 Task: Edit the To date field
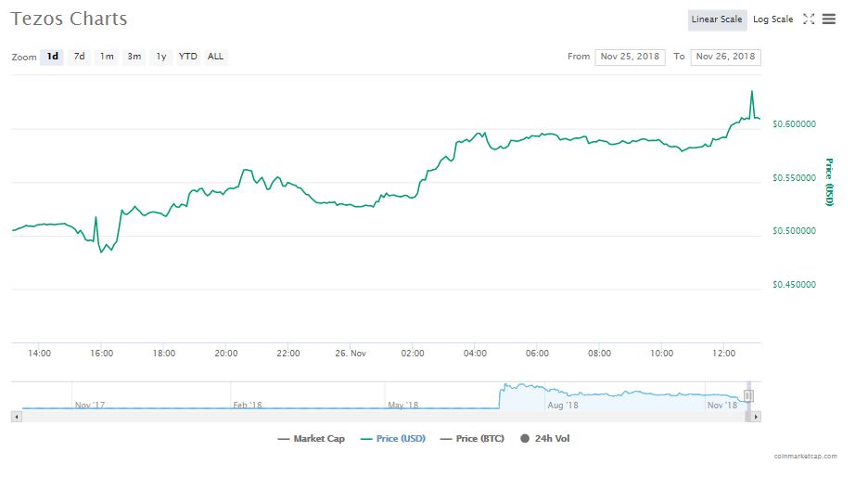coord(726,57)
